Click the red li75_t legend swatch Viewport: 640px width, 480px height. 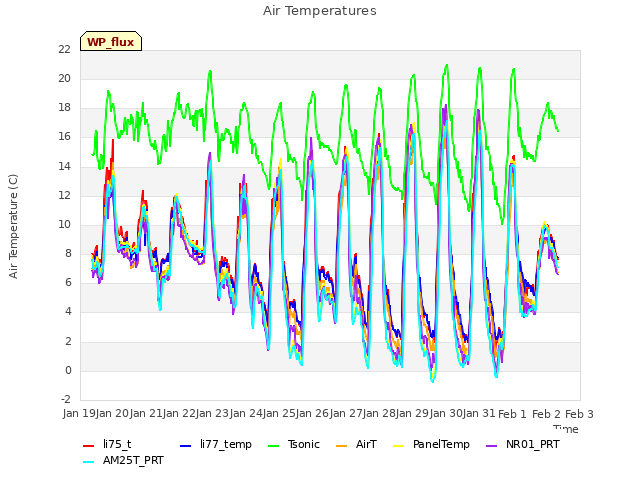click(89, 446)
